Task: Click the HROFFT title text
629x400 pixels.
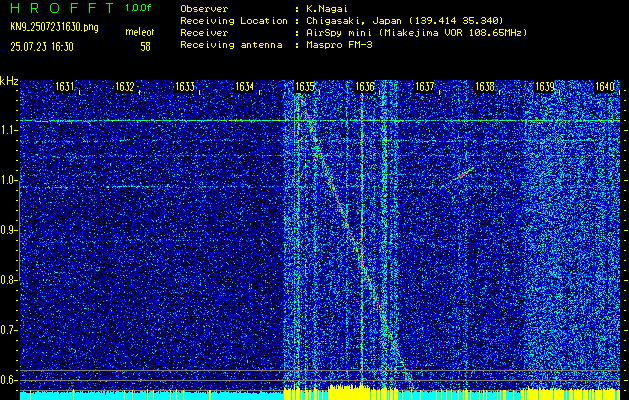Action: click(x=63, y=8)
